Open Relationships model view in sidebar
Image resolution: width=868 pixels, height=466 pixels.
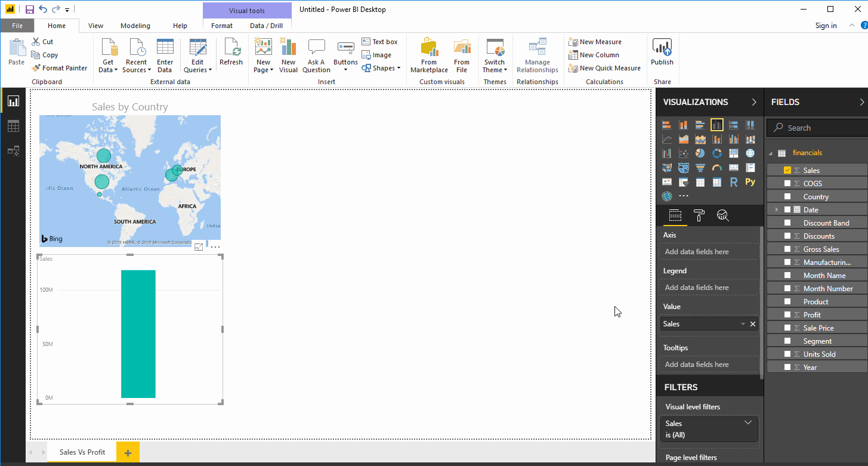(13, 151)
